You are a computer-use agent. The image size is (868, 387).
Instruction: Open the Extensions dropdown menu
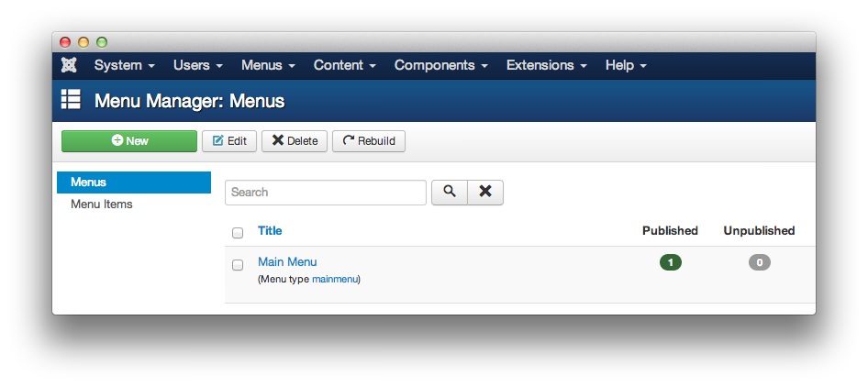546,65
